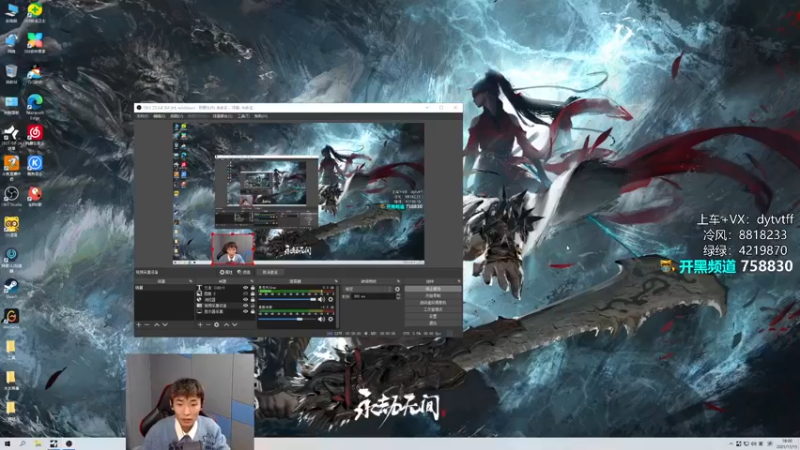Image resolution: width=800 pixels, height=450 pixels.
Task: Open the Tools menu in OBS
Action: (243, 116)
